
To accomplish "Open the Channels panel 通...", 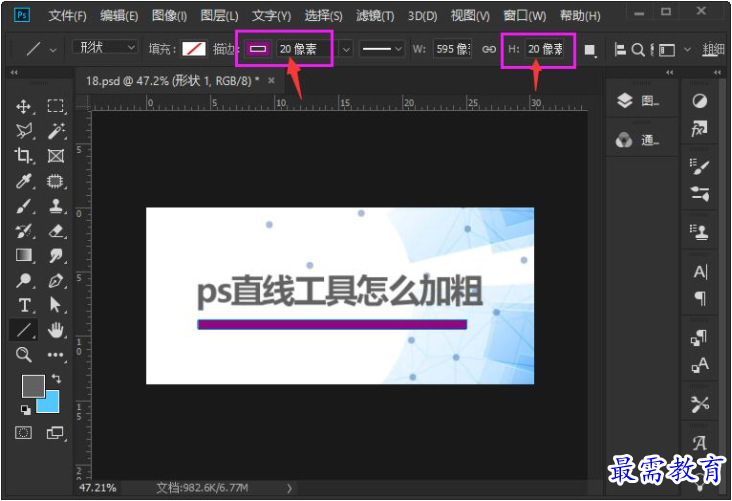I will pyautogui.click(x=638, y=140).
